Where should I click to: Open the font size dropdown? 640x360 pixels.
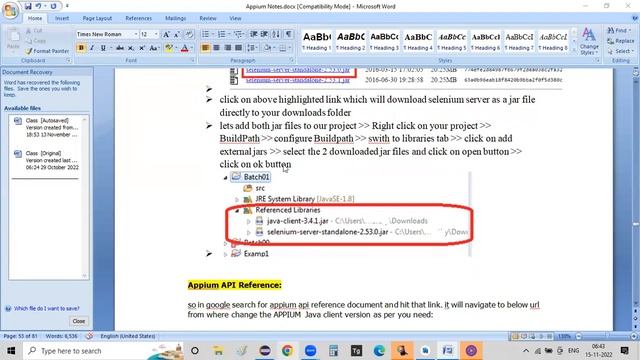click(156, 35)
